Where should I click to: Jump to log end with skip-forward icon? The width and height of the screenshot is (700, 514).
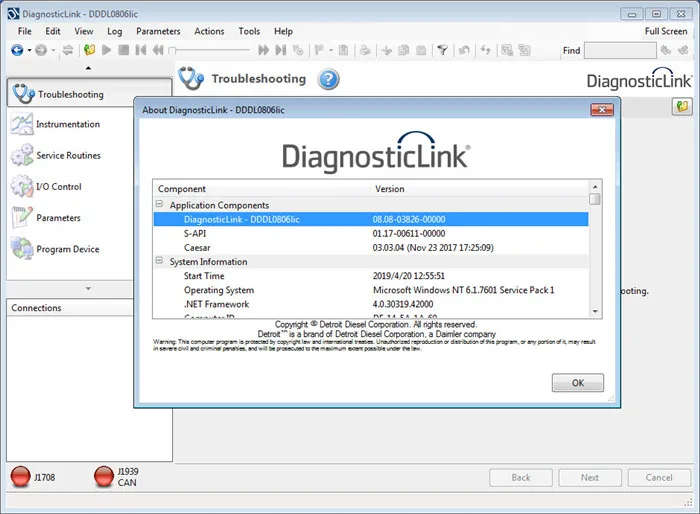pyautogui.click(x=281, y=50)
